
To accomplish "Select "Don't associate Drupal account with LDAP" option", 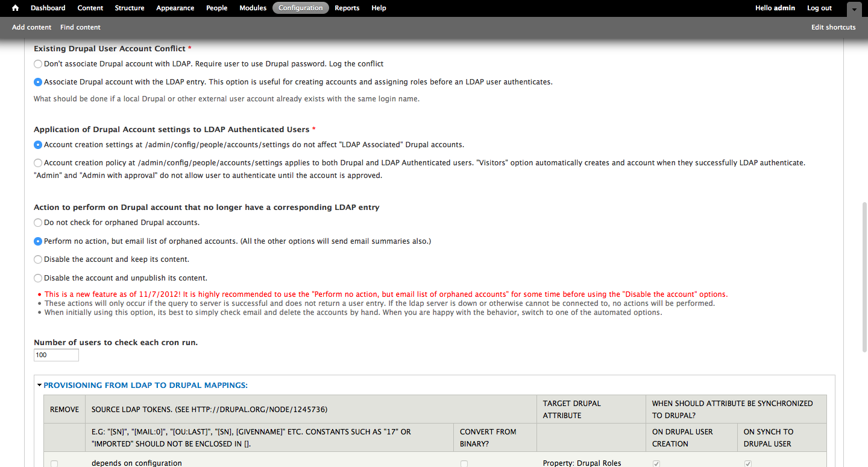I will click(38, 64).
